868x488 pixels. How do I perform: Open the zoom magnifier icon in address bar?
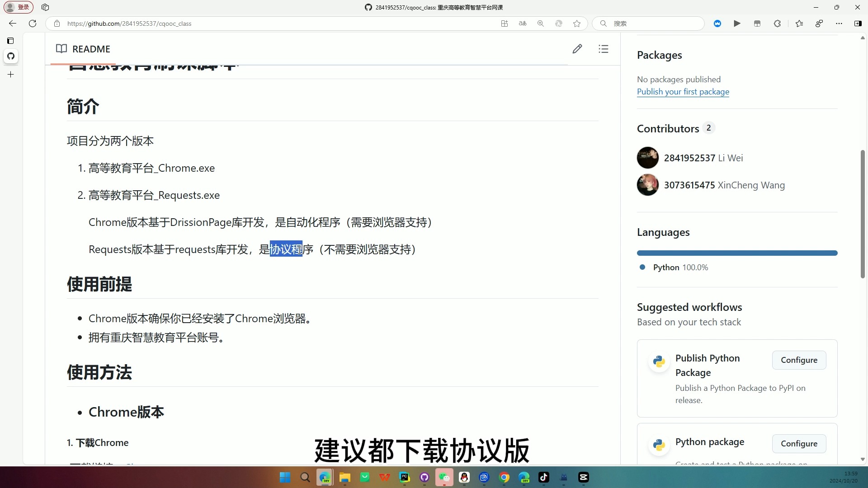click(x=541, y=23)
